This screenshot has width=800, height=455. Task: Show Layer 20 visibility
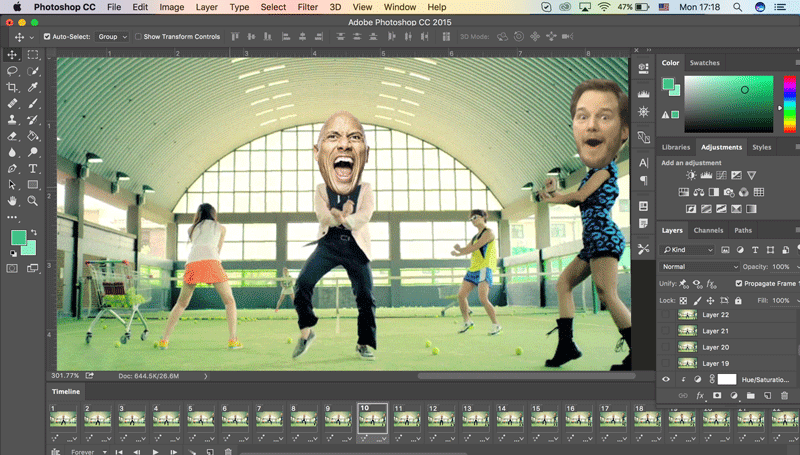[x=665, y=347]
